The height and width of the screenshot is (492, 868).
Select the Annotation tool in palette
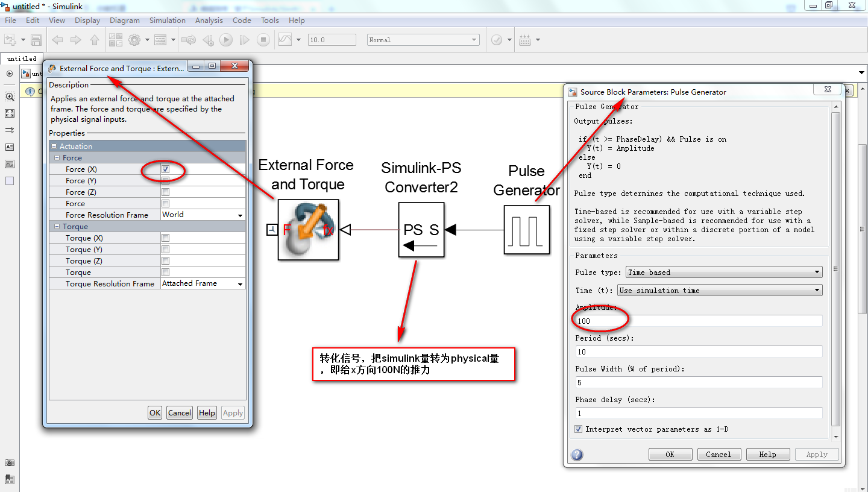[10, 147]
